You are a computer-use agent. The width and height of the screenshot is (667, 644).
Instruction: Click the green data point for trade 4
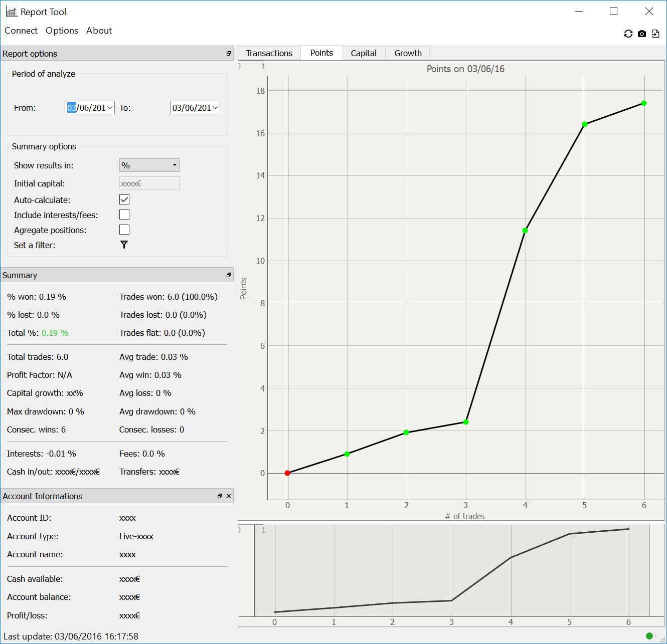[x=525, y=231]
